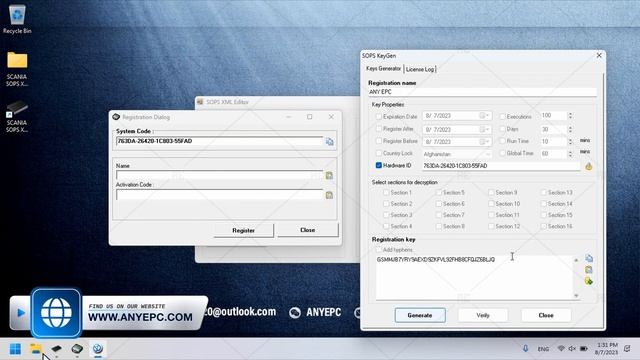Enable the Register Before checkbox

pos(379,141)
